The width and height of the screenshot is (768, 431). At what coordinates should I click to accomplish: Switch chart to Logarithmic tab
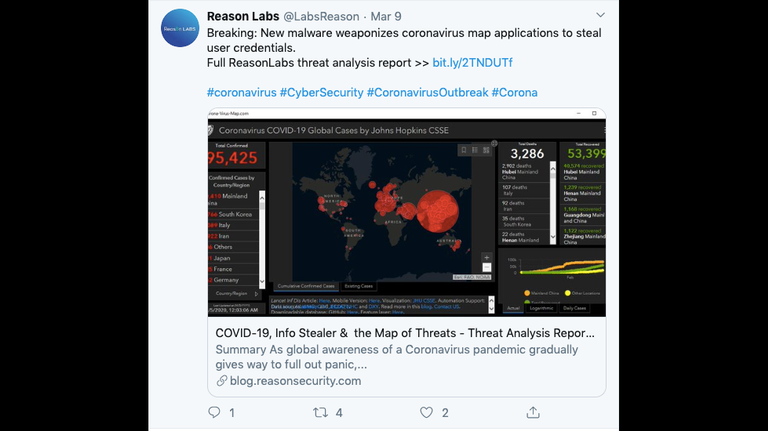pyautogui.click(x=541, y=308)
